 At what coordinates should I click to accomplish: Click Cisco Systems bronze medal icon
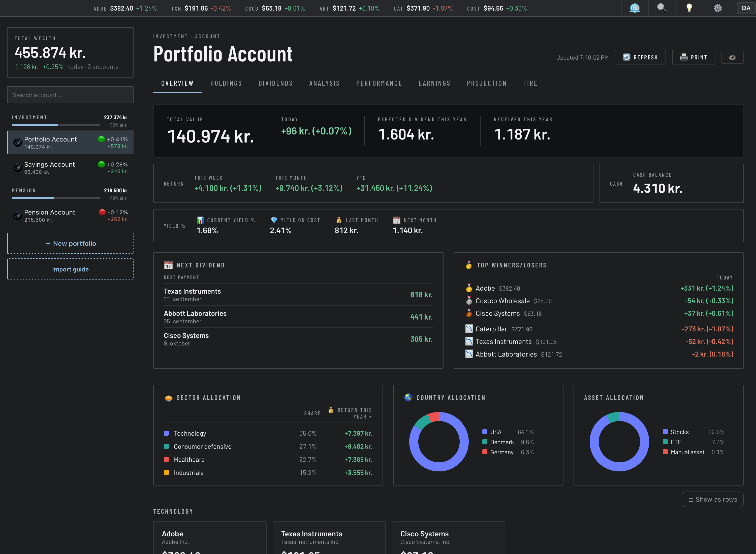click(x=469, y=313)
